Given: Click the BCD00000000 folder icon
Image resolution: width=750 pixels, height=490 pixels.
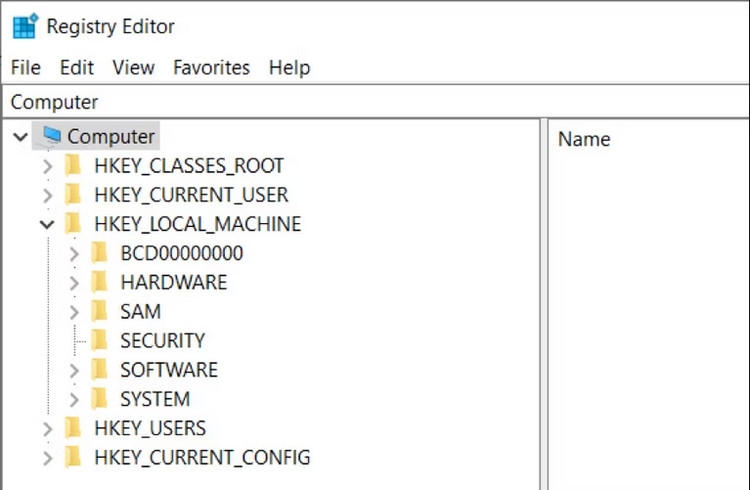Looking at the screenshot, I should (99, 253).
